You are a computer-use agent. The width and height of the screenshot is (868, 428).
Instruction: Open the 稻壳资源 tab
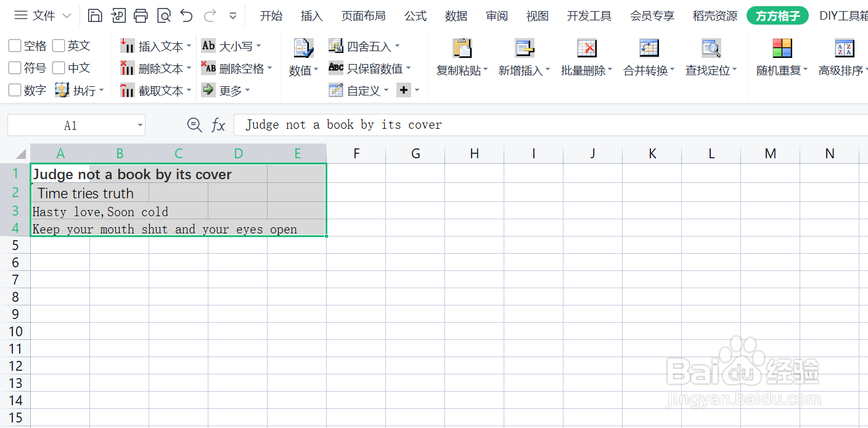click(x=715, y=16)
